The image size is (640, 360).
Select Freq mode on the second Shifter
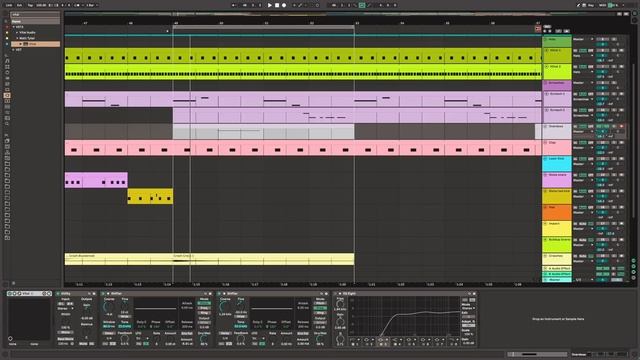pos(320,308)
